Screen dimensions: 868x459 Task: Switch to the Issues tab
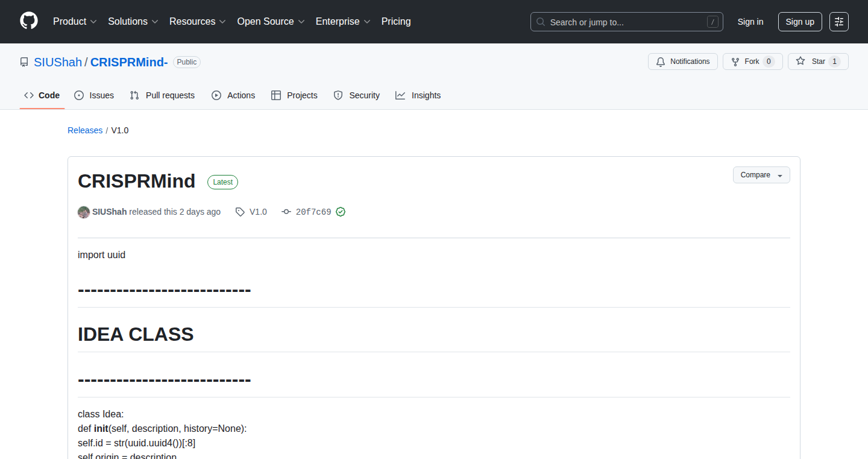point(94,95)
